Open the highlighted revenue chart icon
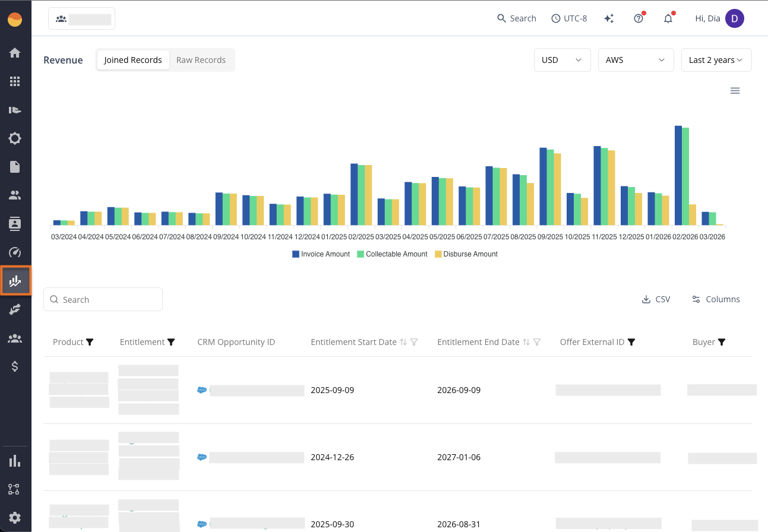 pyautogui.click(x=15, y=281)
